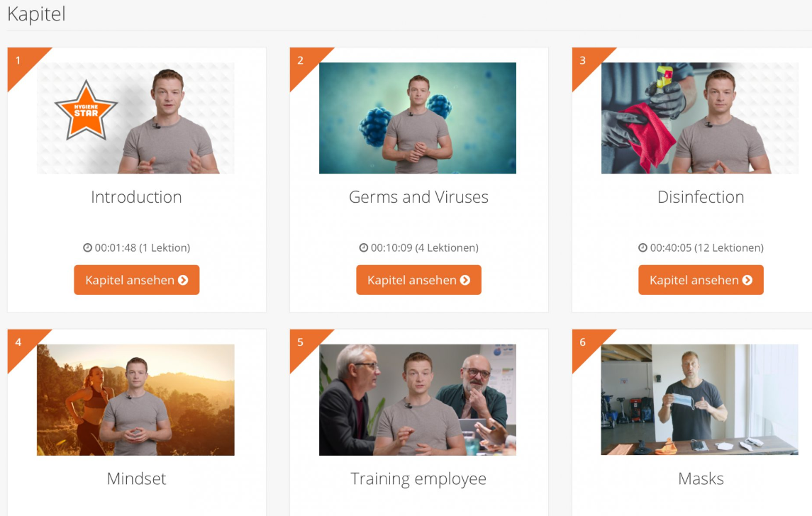Open the Mindset chapter thumbnail
This screenshot has height=516, width=812.
(x=135, y=400)
